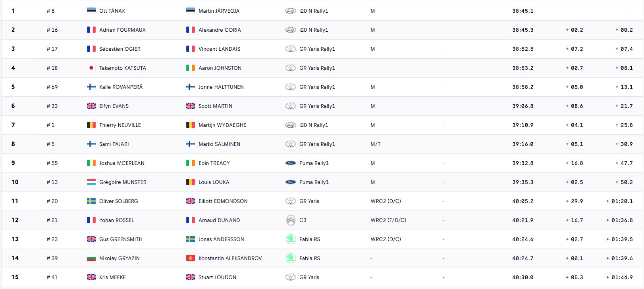
Task: Select driver Elfyn EVANS
Action: (x=114, y=106)
